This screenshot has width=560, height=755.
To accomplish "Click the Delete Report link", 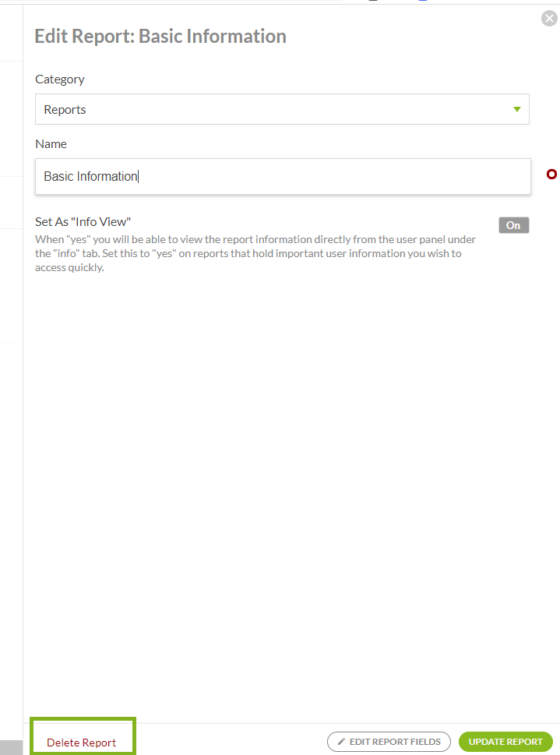I will pos(81,743).
